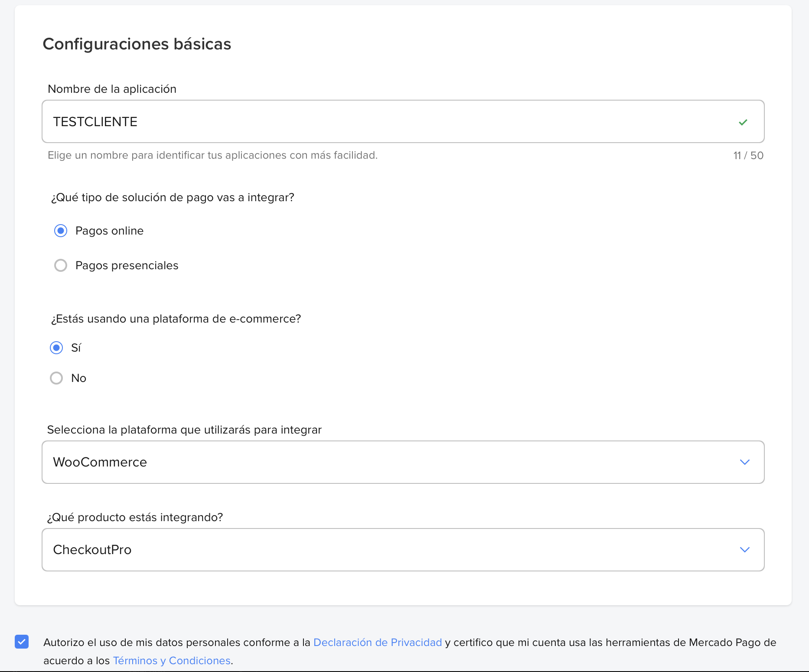Click the WooCommerce dropdown chevron arrow
Image resolution: width=809 pixels, height=672 pixels.
744,462
